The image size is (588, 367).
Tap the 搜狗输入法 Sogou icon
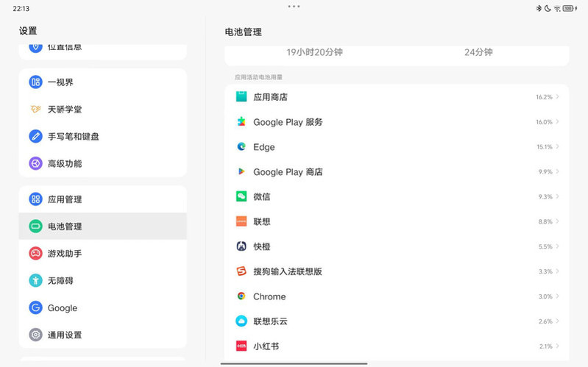click(x=241, y=271)
